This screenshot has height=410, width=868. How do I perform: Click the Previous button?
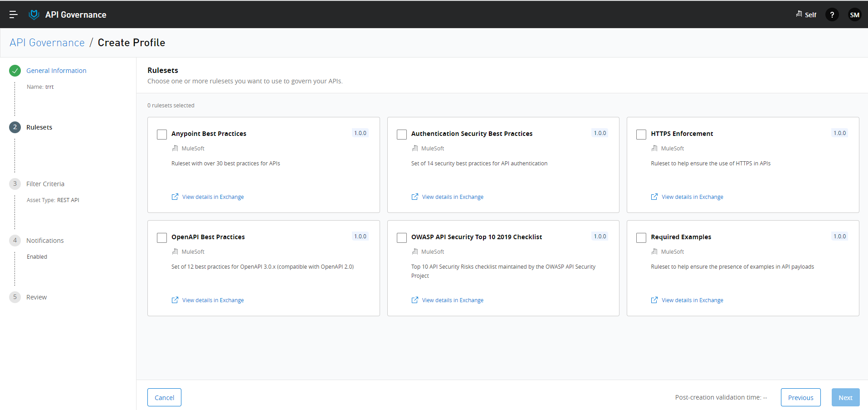(x=800, y=397)
